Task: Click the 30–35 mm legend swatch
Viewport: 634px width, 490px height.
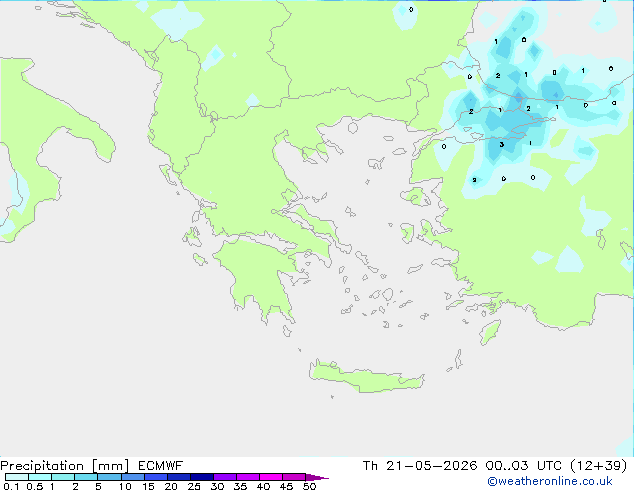Action: (224, 477)
